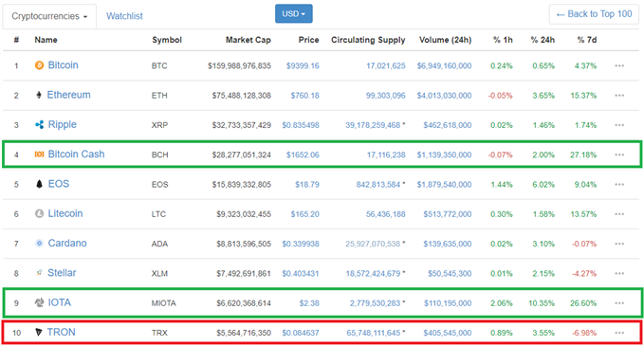Image resolution: width=644 pixels, height=346 pixels.
Task: Sort by the Price column header
Action: click(x=309, y=40)
